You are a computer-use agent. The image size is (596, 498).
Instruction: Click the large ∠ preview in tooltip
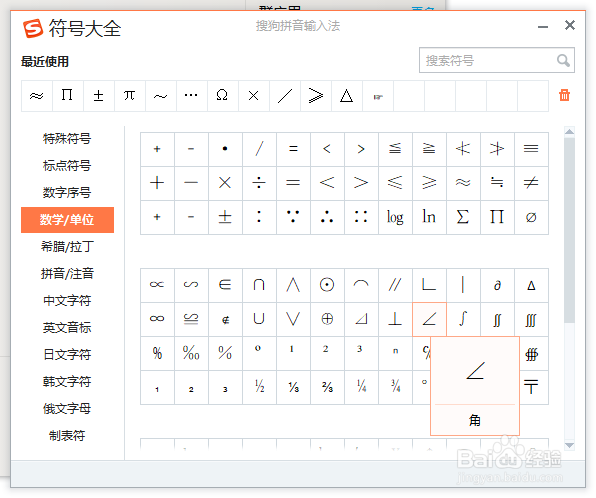475,371
